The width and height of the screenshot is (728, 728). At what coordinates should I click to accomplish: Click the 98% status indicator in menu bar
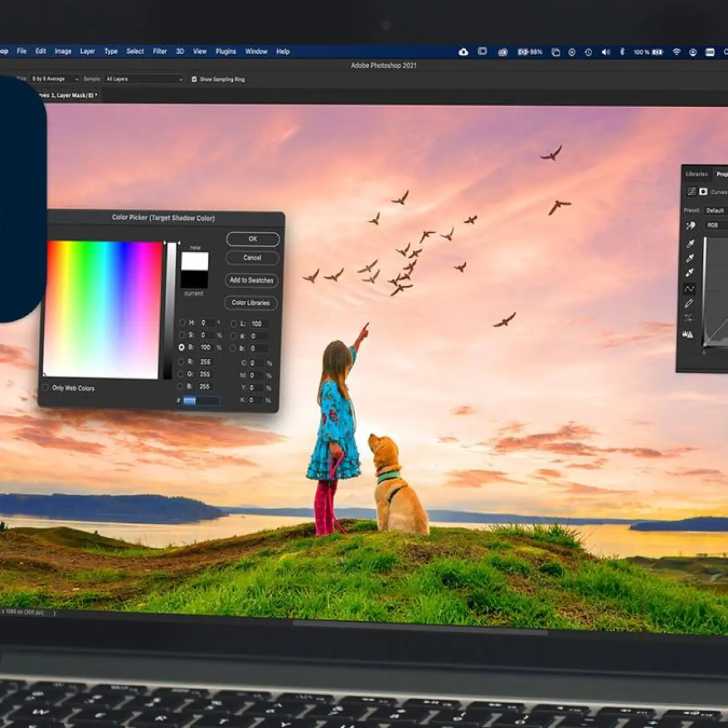tap(530, 52)
